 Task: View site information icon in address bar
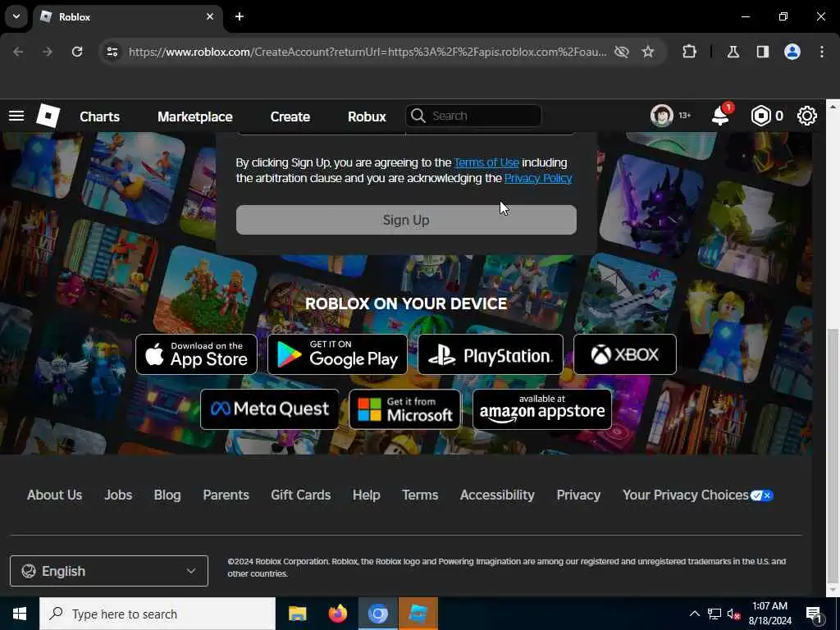112,52
